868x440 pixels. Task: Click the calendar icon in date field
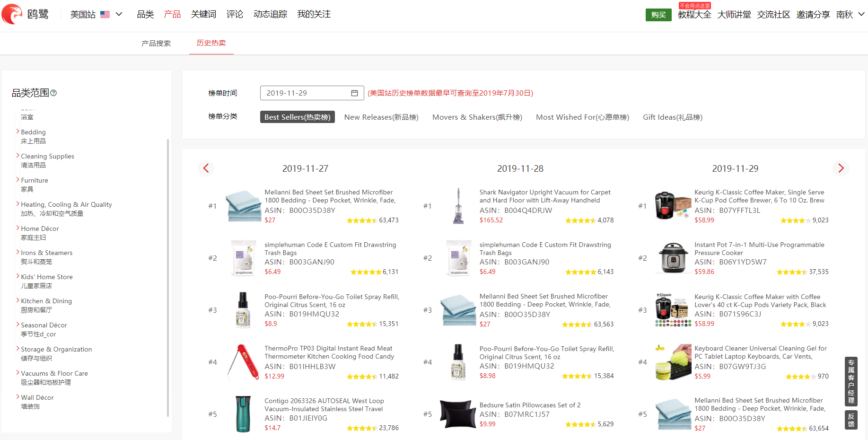coord(354,93)
